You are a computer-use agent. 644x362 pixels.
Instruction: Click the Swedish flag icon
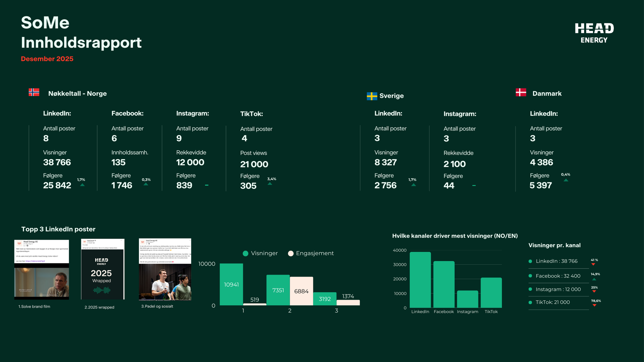372,96
